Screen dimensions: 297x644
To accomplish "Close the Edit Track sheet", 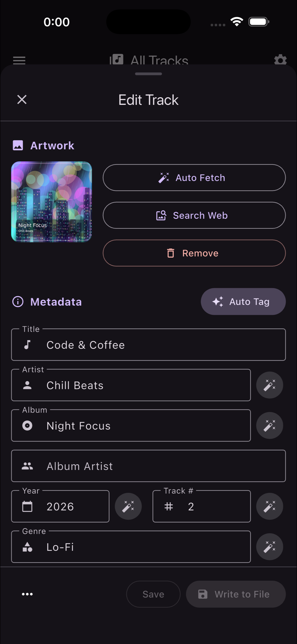I will tap(22, 100).
